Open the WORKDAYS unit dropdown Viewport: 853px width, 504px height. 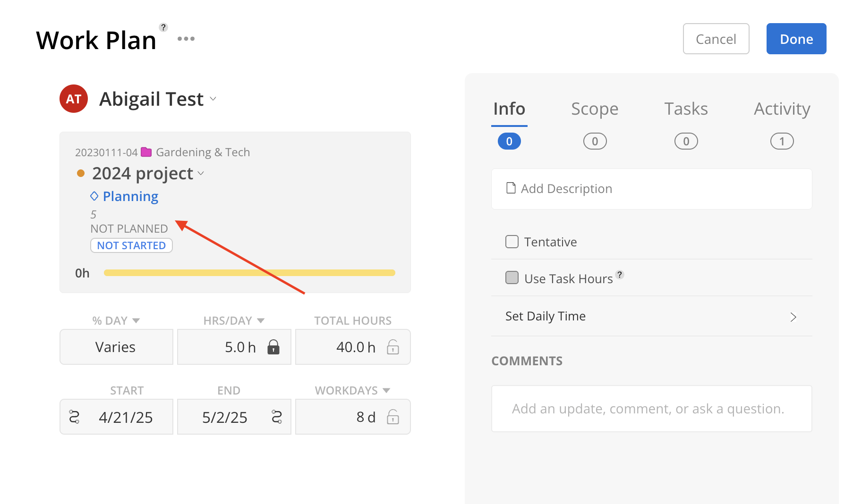(x=386, y=391)
